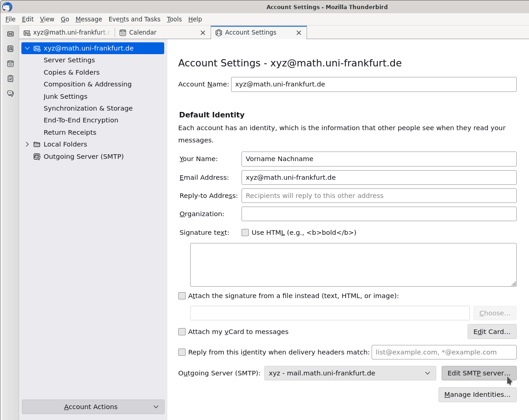Open the Account Actions dropdown

pyautogui.click(x=93, y=407)
